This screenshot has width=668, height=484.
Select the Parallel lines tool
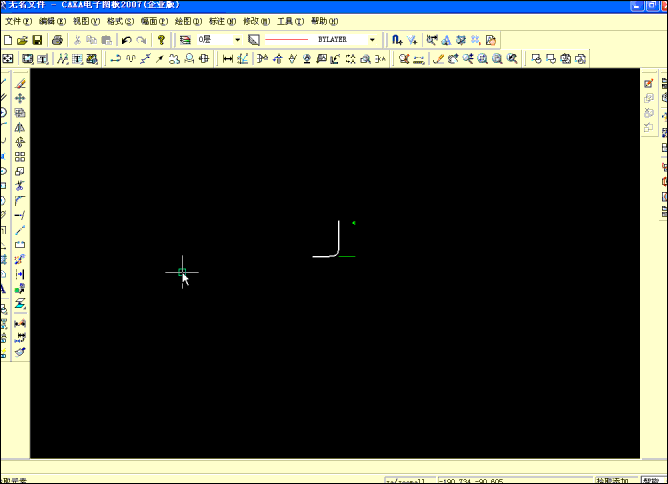tap(3, 98)
